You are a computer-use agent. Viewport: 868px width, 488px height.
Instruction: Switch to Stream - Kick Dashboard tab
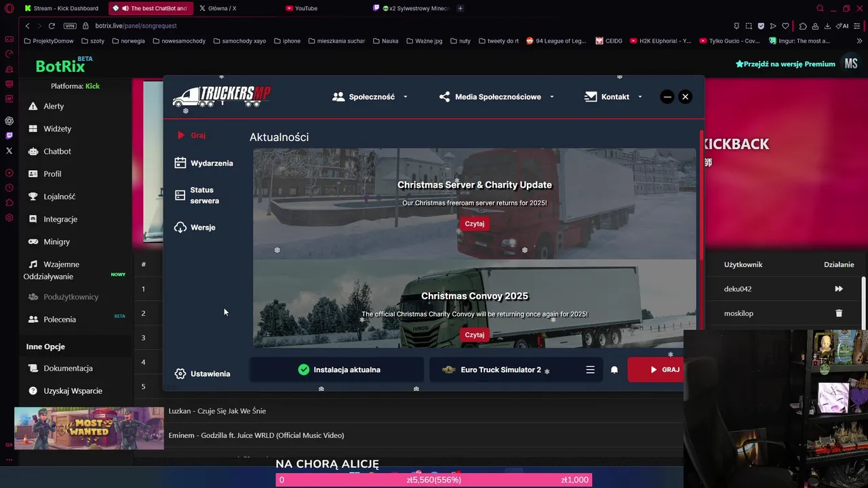point(62,8)
